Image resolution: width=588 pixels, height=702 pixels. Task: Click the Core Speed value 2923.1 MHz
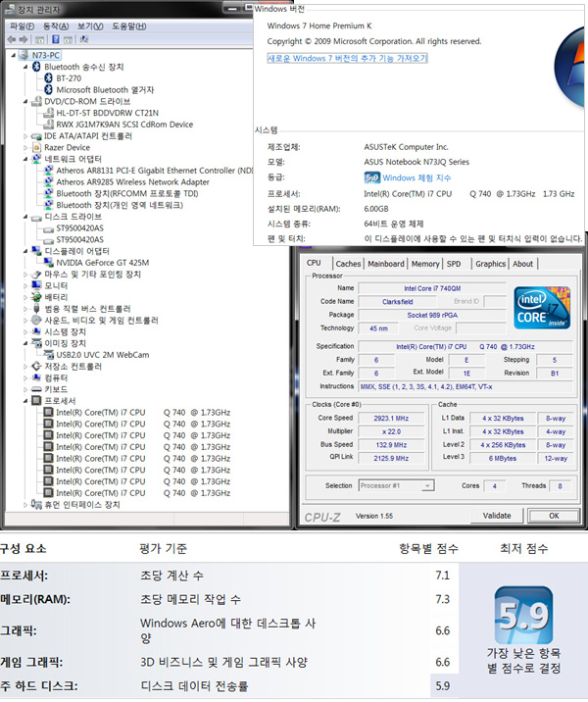(392, 418)
